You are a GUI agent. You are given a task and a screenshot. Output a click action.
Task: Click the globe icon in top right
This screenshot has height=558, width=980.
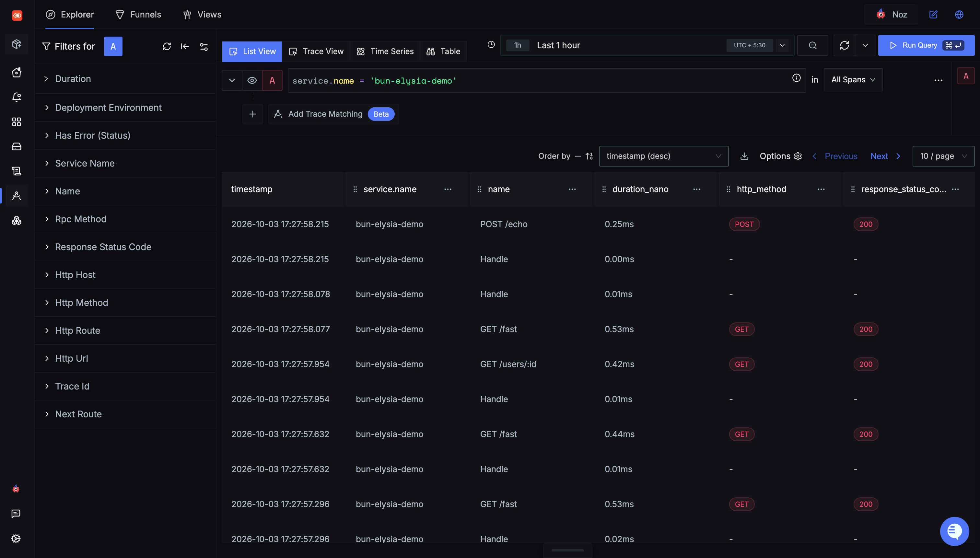959,15
